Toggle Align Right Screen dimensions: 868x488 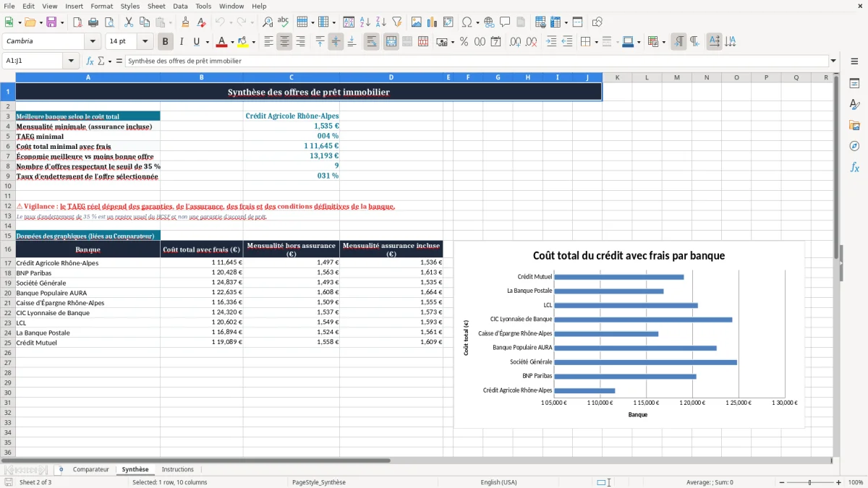point(301,42)
